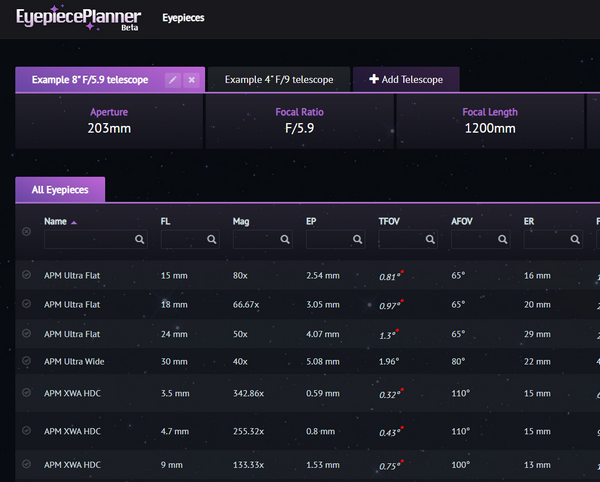
Task: Click the 0.81° TFOV value with red marker
Action: (x=391, y=276)
